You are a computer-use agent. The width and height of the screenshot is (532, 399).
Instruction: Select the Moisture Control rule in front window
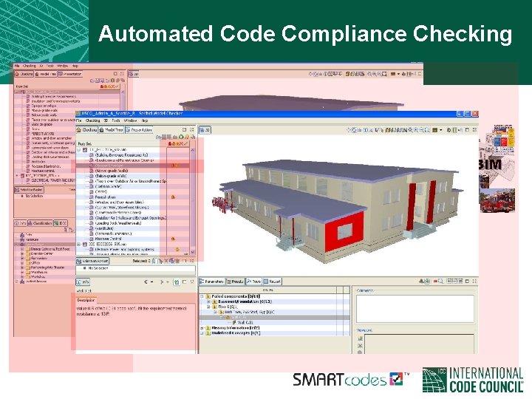(x=109, y=239)
